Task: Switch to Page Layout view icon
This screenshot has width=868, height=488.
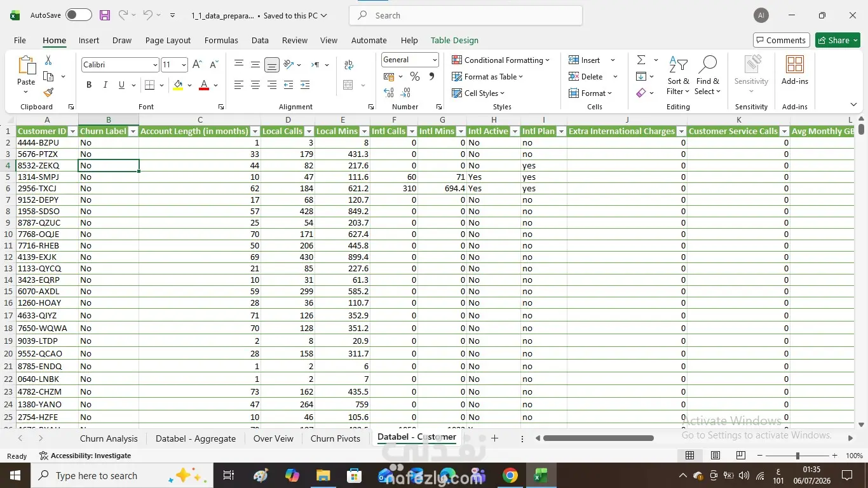Action: tap(715, 456)
